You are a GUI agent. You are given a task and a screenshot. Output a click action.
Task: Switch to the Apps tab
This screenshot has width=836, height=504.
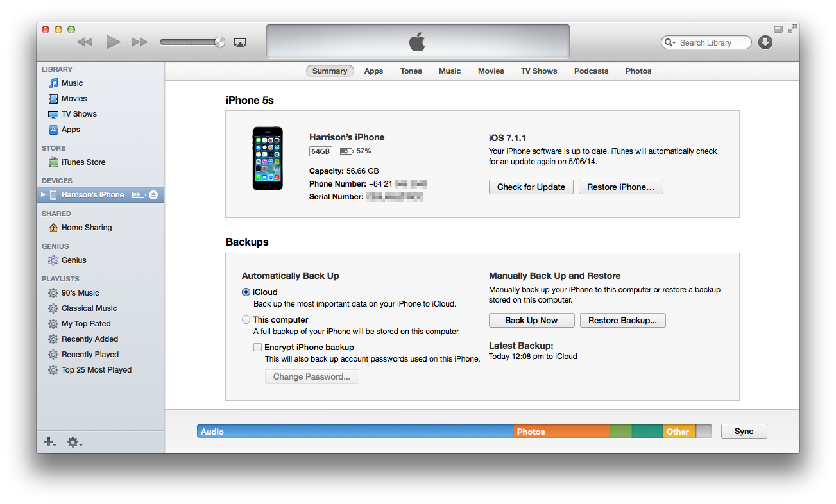pos(373,71)
